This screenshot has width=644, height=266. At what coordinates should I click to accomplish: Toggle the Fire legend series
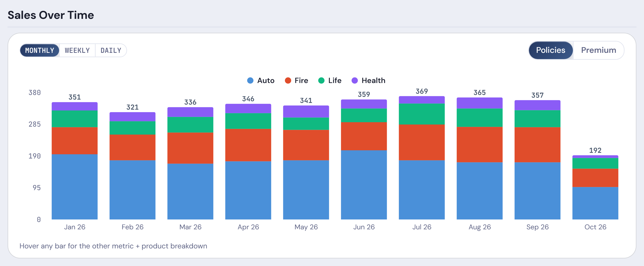tap(296, 80)
